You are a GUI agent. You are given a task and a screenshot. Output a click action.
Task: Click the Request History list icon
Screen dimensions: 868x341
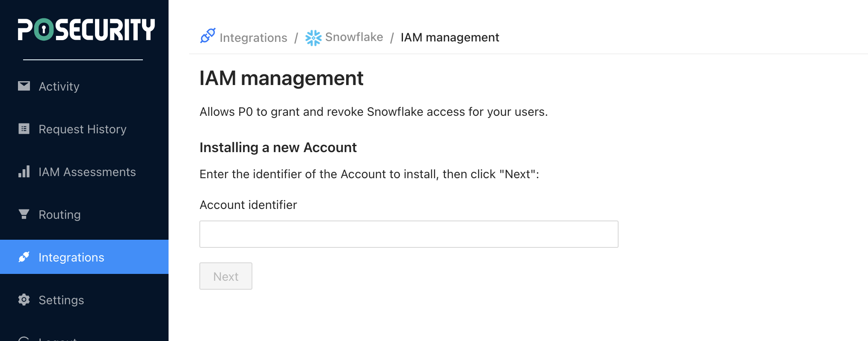tap(24, 129)
